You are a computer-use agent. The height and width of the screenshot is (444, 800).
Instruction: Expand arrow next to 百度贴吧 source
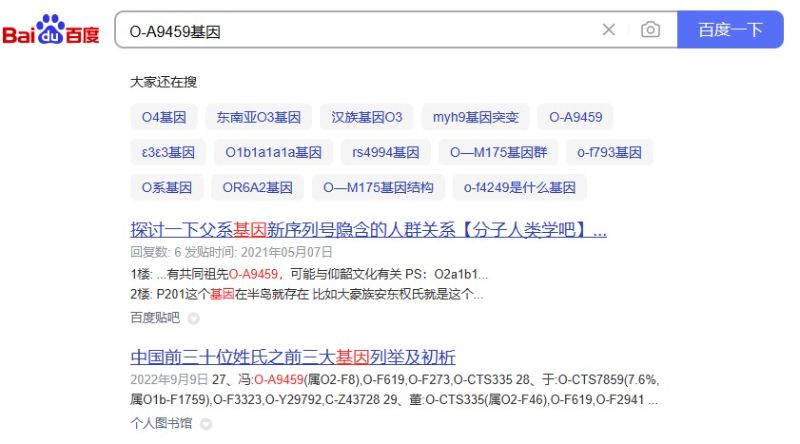(x=194, y=319)
